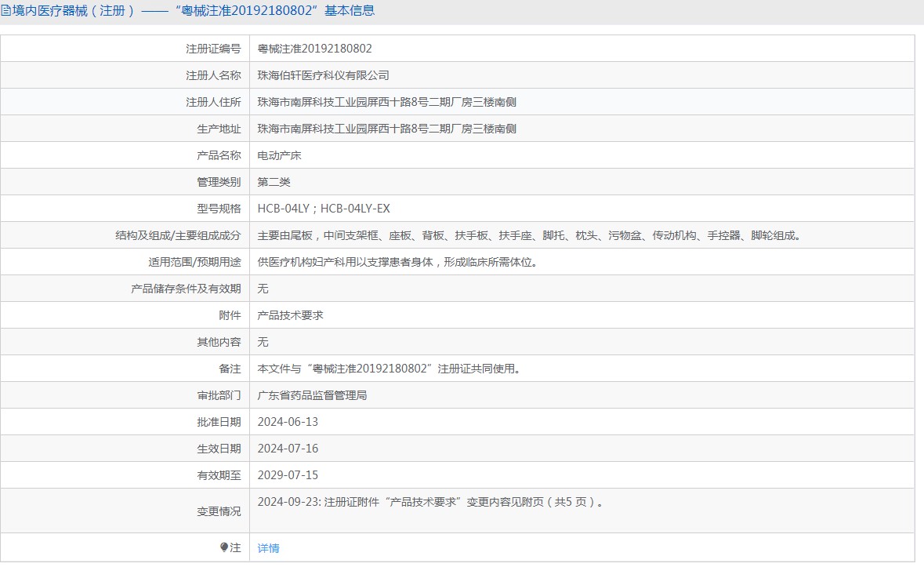Click the 注册人住所 address value
The image size is (924, 567).
pyautogui.click(x=386, y=102)
